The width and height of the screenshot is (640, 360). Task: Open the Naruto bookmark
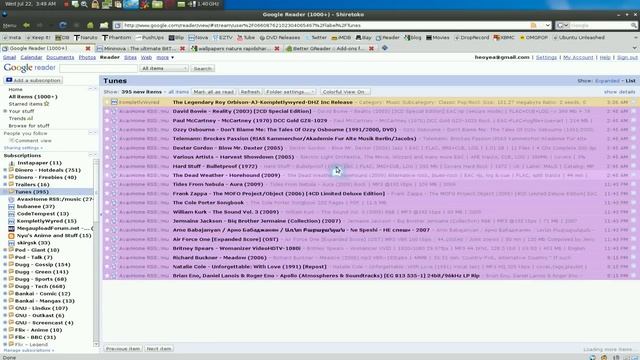(x=86, y=38)
